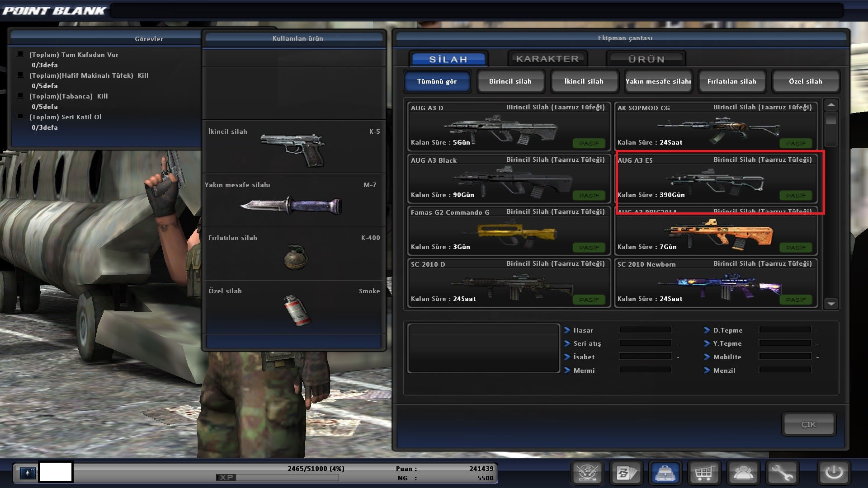The width and height of the screenshot is (868, 488).
Task: Toggle PASIF status on Famas G2 Commando G
Action: [x=589, y=248]
